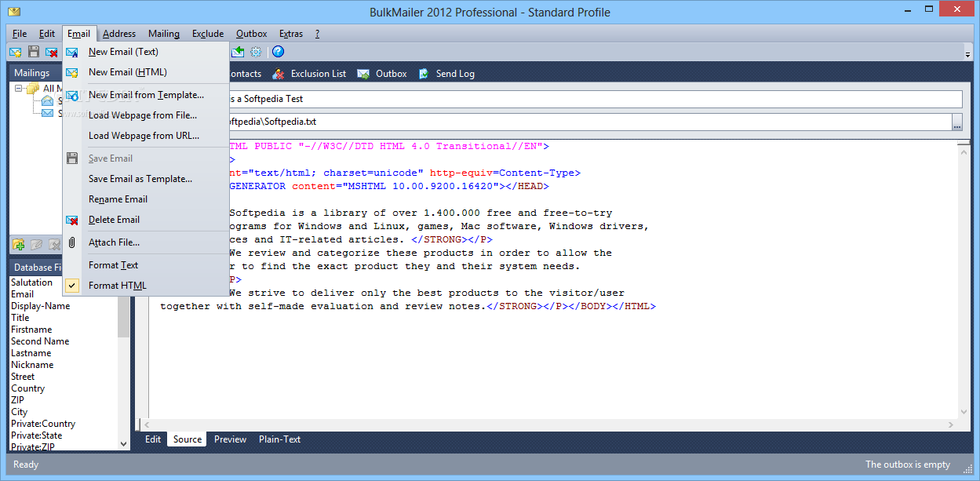Select the Display-Name database field

pyautogui.click(x=40, y=306)
